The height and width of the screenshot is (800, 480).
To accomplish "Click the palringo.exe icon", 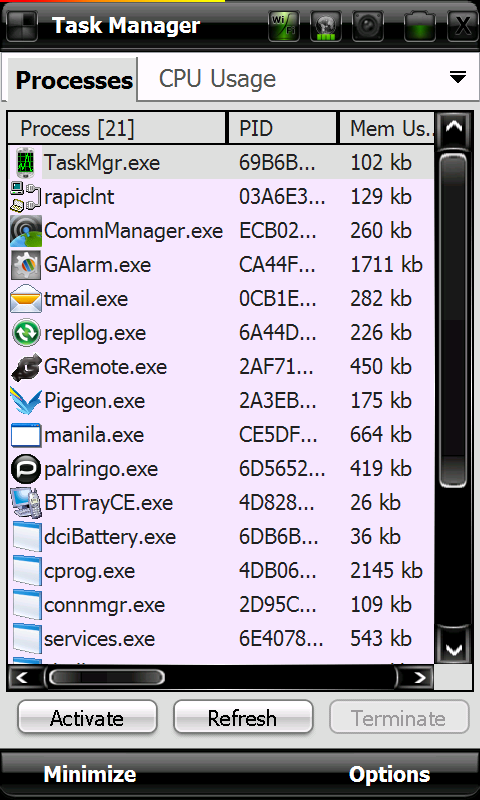I will point(26,469).
